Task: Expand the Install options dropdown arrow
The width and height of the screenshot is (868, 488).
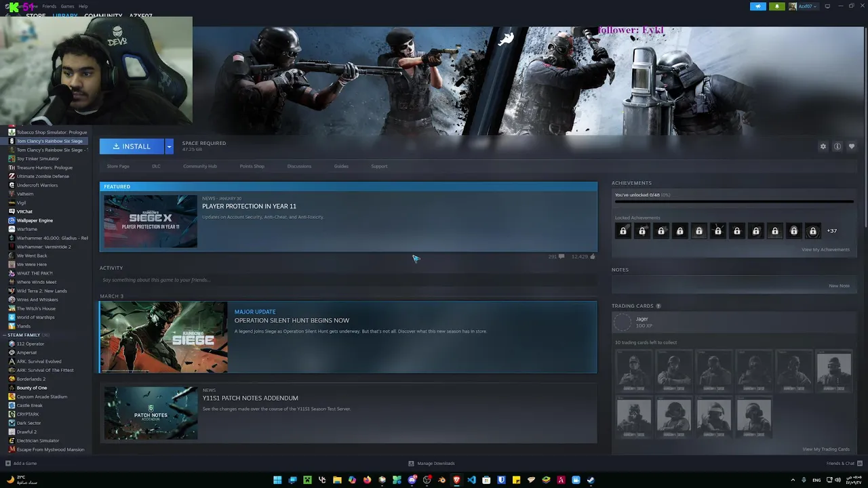Action: [x=170, y=146]
